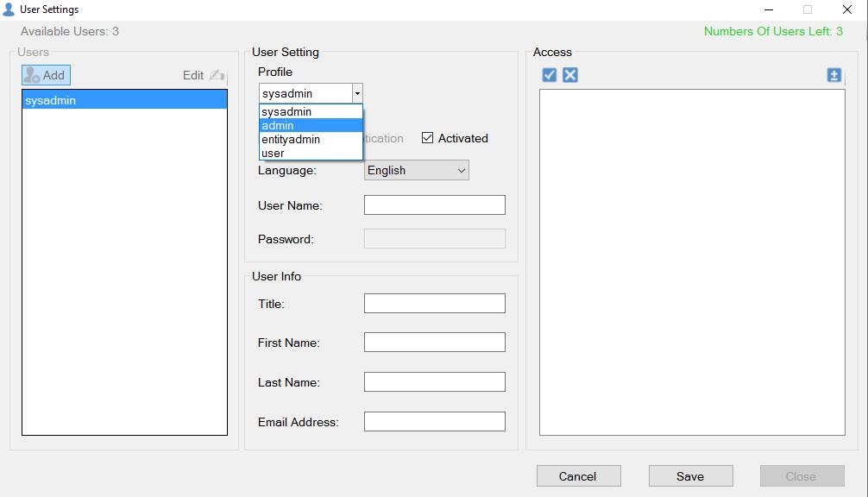
Task: Click the Numbers Of Users Left text
Action: pyautogui.click(x=773, y=32)
